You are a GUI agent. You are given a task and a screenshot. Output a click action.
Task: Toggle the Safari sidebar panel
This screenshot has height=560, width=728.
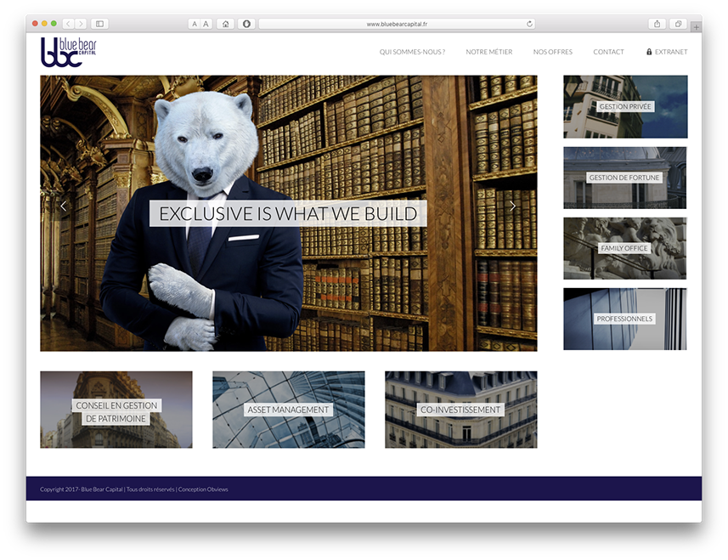point(99,24)
